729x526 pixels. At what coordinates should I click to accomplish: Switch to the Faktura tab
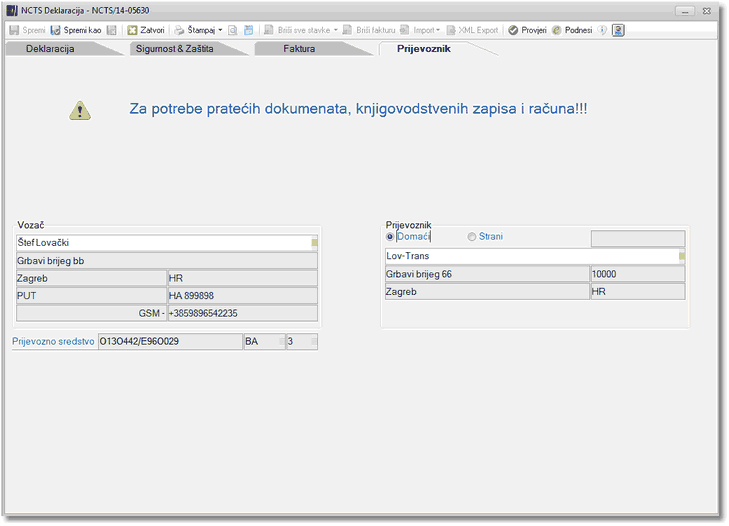[x=299, y=49]
